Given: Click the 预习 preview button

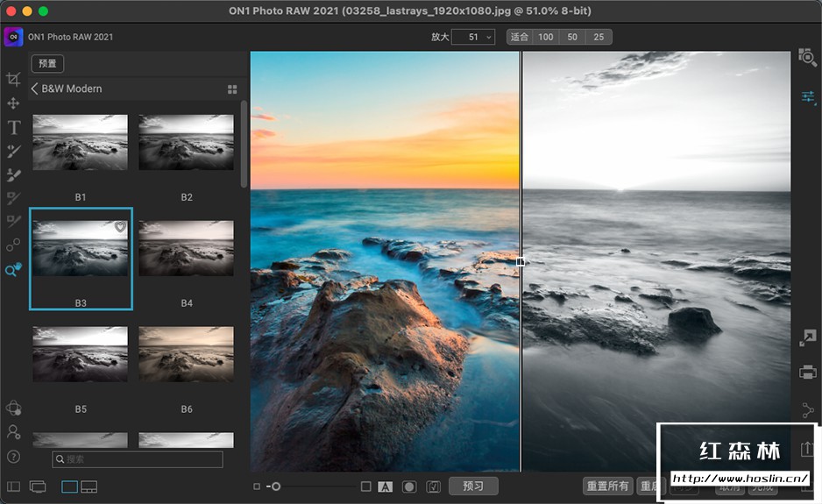Looking at the screenshot, I should (x=473, y=486).
